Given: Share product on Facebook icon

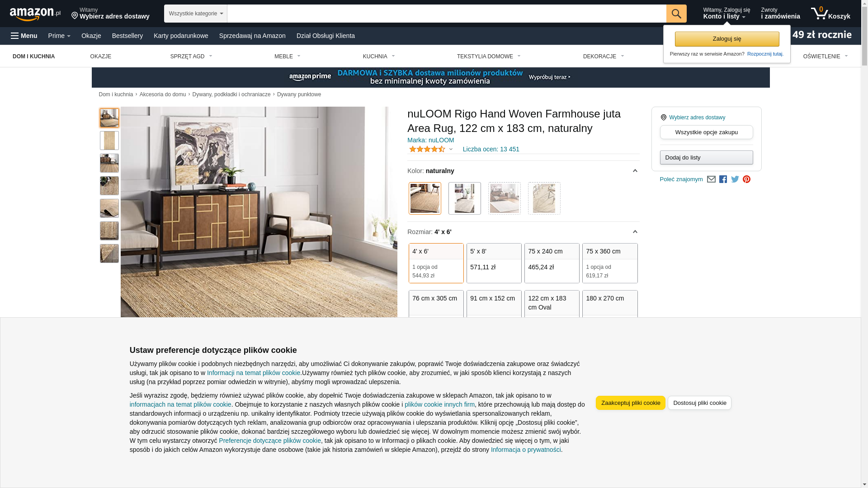Looking at the screenshot, I should pos(723,179).
